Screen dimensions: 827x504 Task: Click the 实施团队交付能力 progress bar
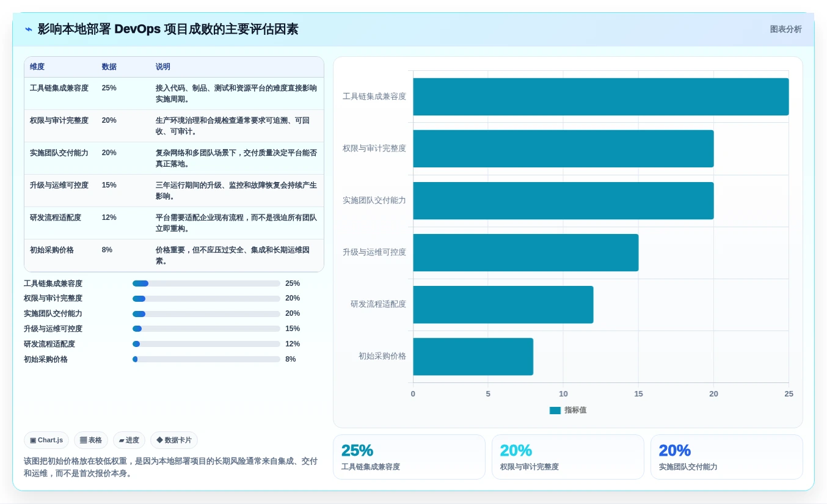coord(206,313)
